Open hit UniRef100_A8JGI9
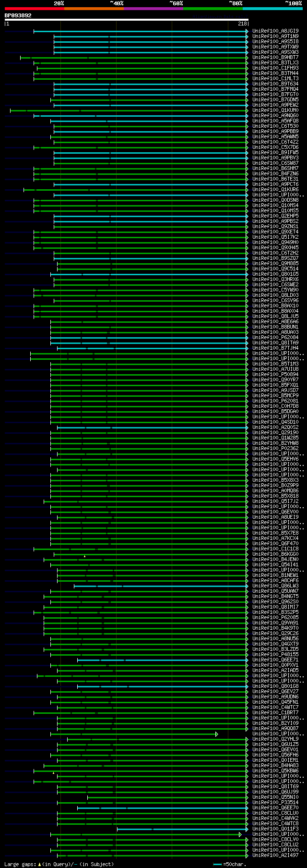307x868 pixels. tap(275, 31)
